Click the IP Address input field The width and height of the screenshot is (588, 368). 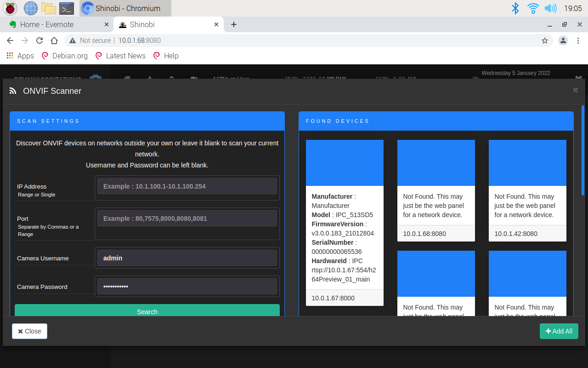point(187,186)
